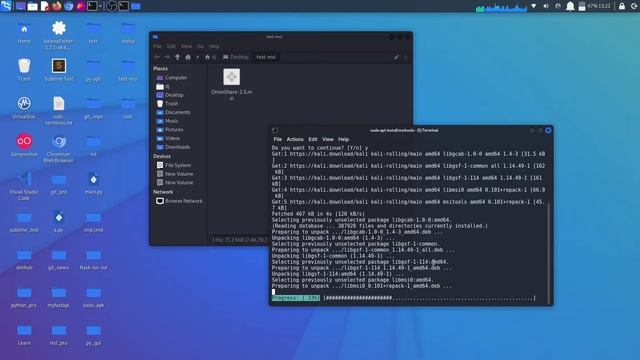Viewport: 640px width, 360px height.
Task: Open the terminal's View menu
Action: (328, 139)
